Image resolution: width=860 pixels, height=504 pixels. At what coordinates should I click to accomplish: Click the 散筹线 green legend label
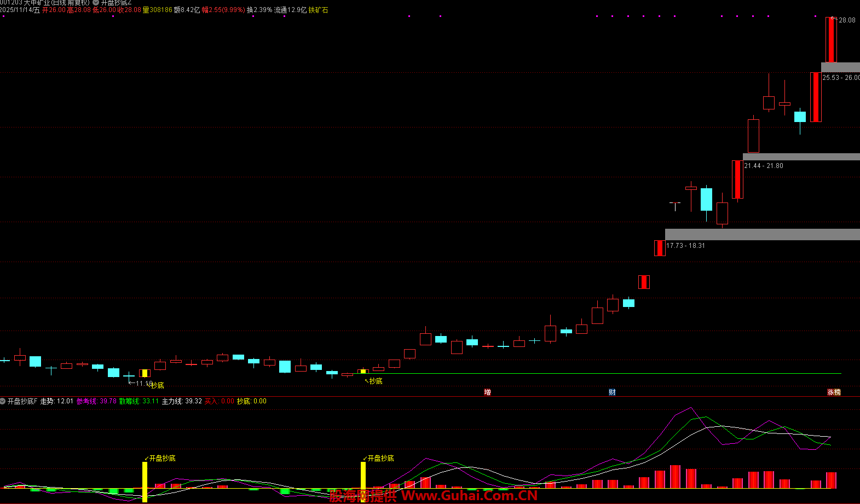coord(129,401)
